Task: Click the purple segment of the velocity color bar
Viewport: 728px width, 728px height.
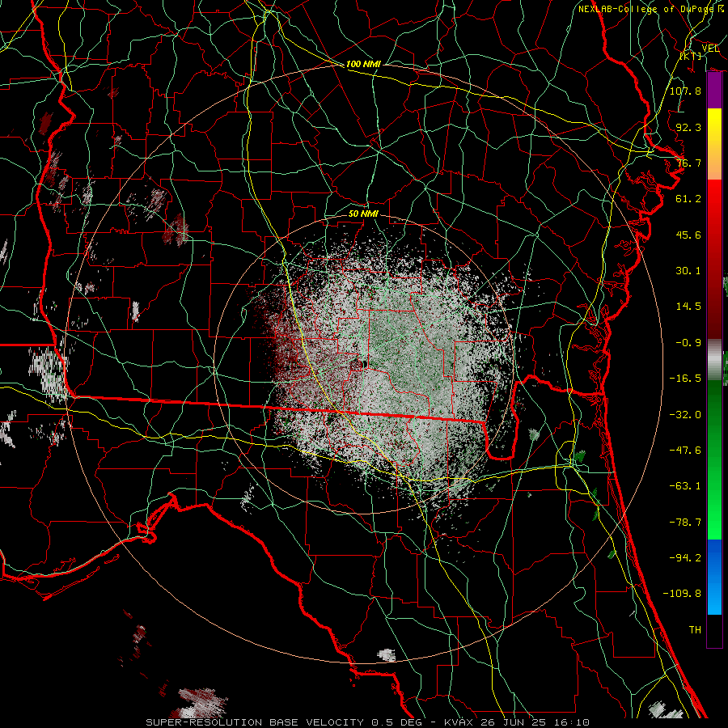Action: pos(714,91)
